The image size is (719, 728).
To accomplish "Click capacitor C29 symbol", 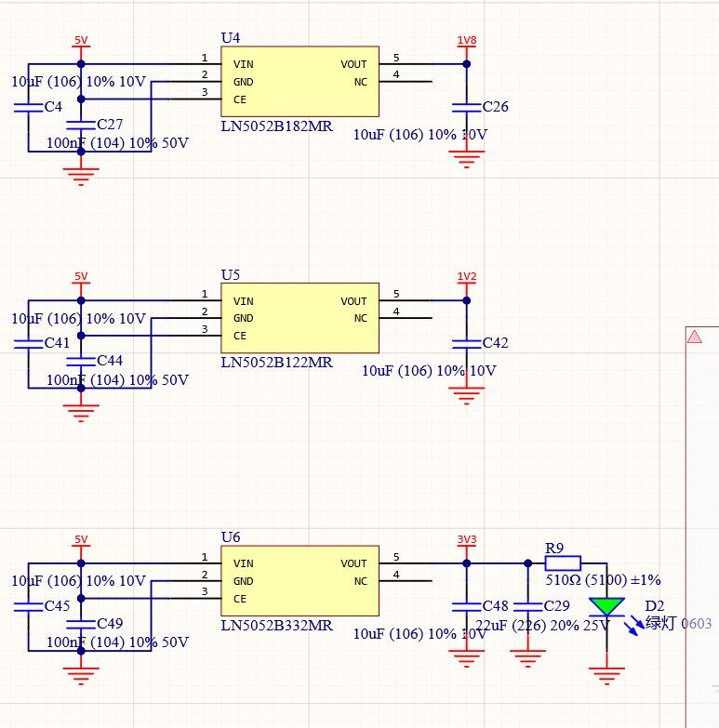I will tap(527, 607).
